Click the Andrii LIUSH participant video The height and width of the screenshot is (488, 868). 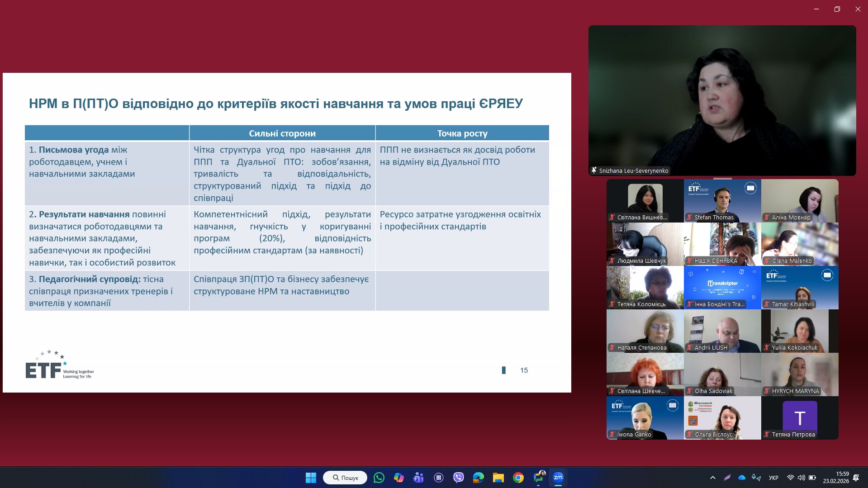(x=722, y=331)
